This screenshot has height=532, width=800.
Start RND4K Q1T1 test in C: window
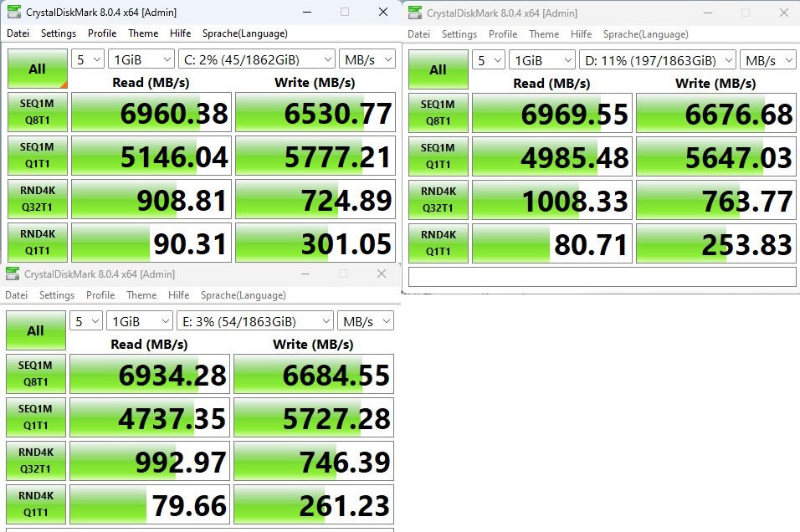tap(38, 243)
